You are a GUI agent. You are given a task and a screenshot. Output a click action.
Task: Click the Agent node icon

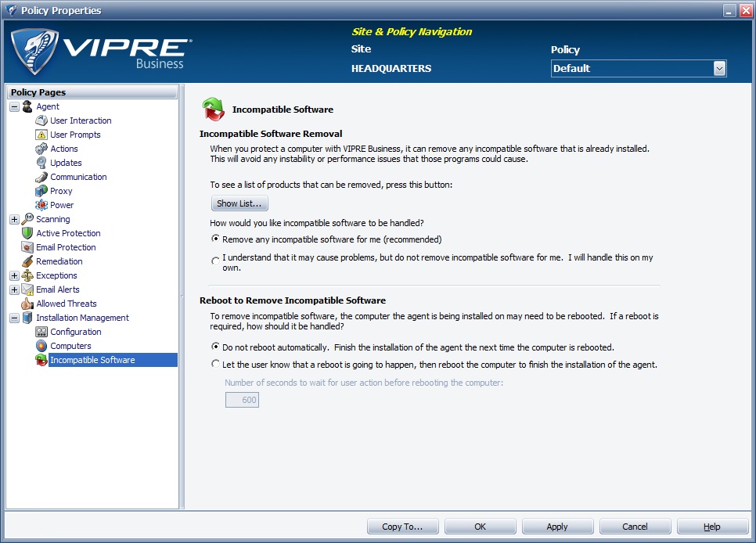27,106
